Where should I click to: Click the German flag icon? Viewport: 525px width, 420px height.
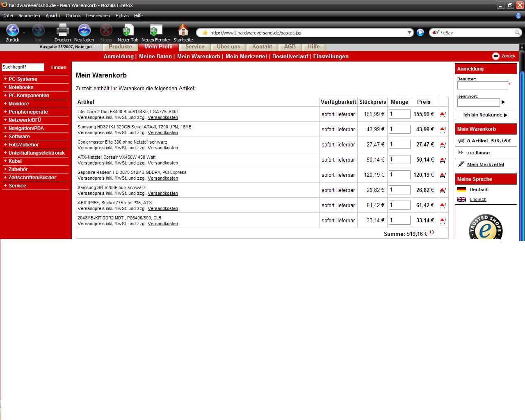coord(461,189)
